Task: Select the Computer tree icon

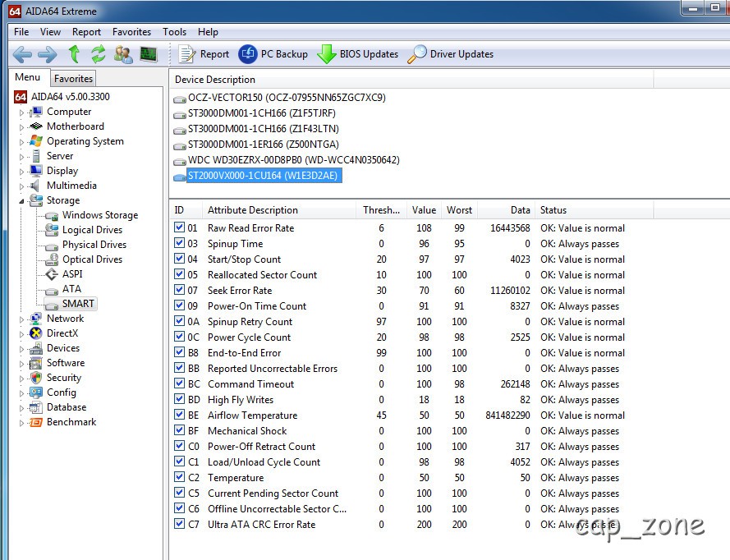Action: [x=36, y=112]
